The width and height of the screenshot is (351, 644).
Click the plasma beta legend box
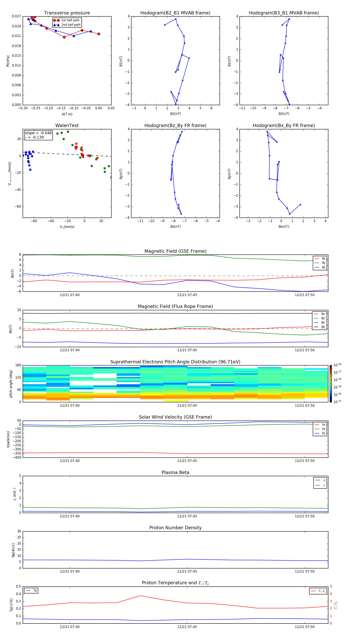tap(320, 483)
